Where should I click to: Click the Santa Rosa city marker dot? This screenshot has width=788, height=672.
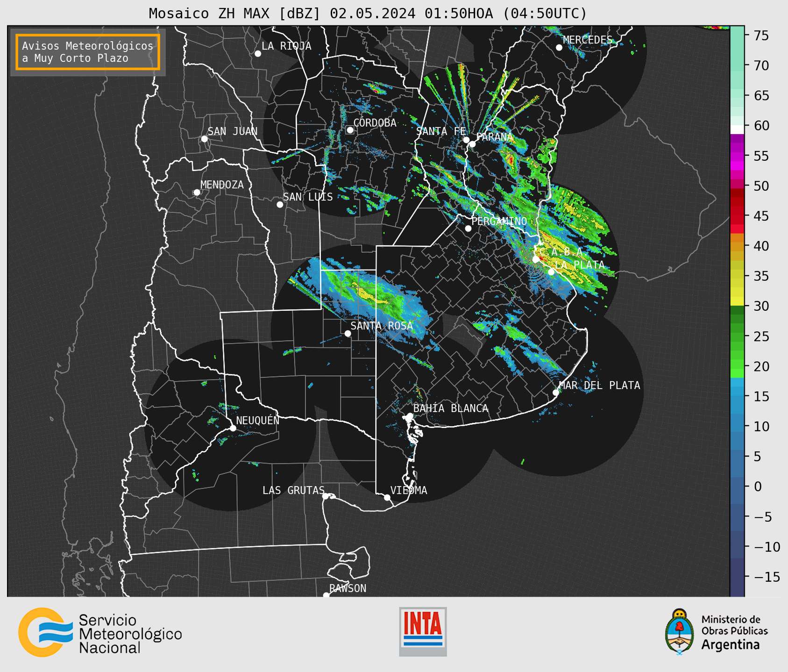click(x=348, y=333)
